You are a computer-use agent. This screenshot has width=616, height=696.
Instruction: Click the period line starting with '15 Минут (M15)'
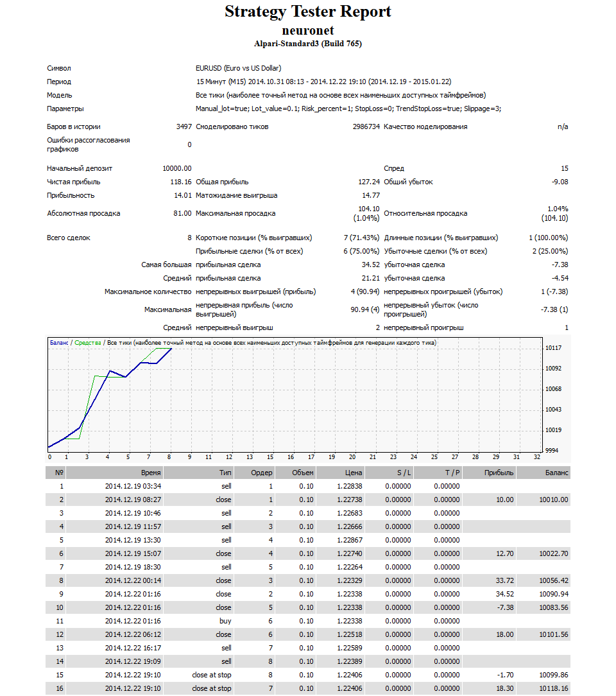tap(324, 82)
